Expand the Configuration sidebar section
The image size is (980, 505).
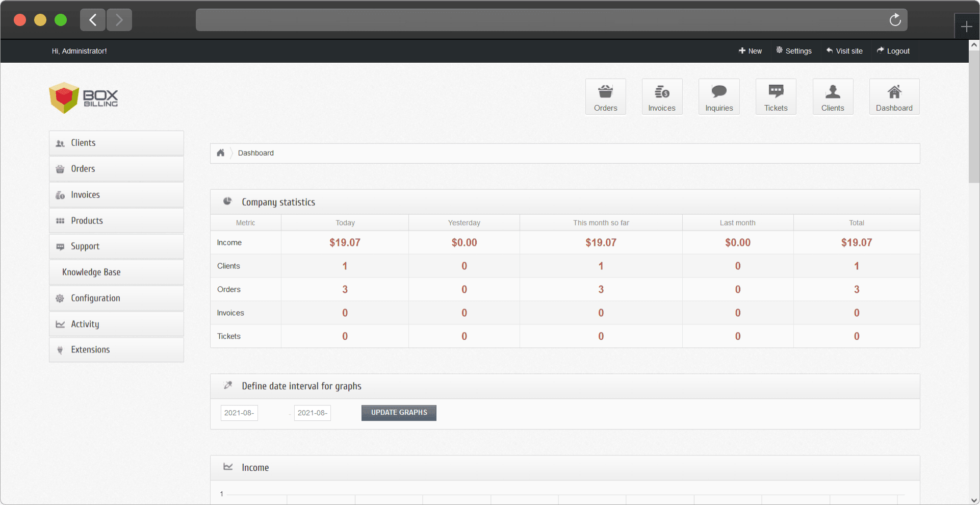tap(116, 298)
